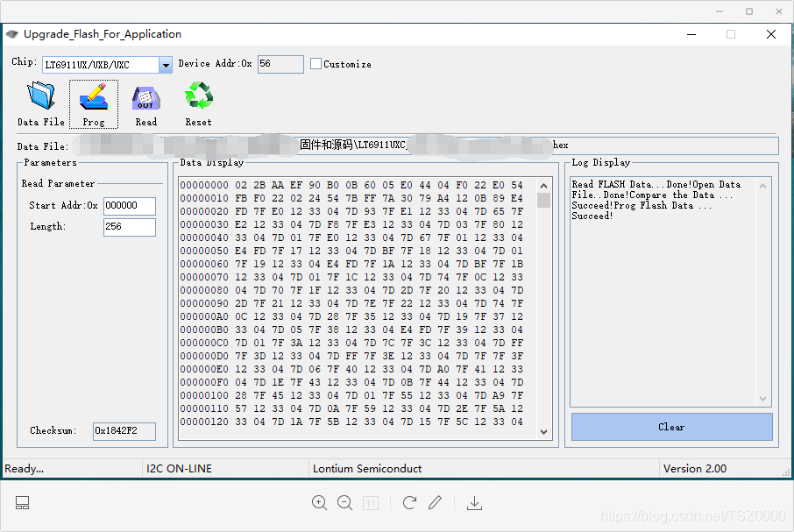Click the Start Addr input field
Image resolution: width=794 pixels, height=532 pixels.
pos(130,206)
